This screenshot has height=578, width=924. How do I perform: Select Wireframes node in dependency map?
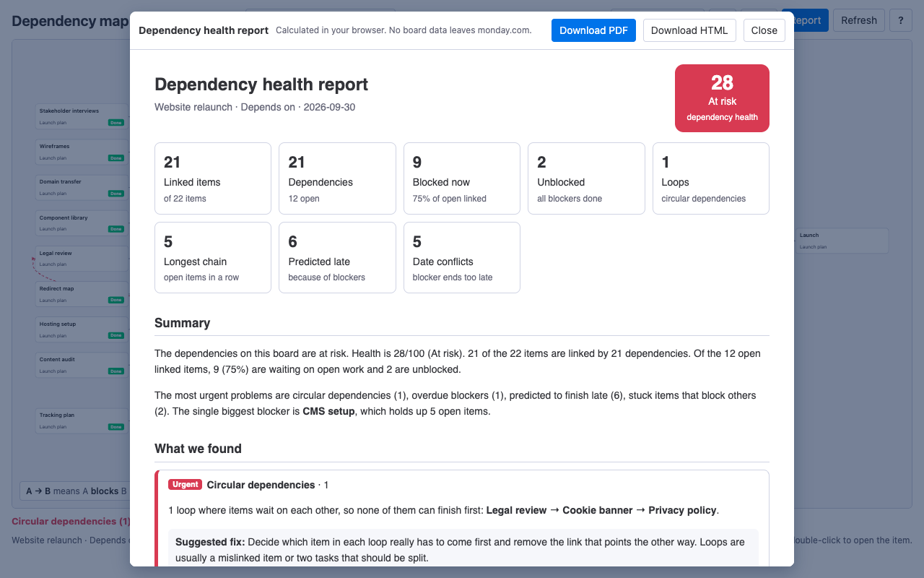point(81,152)
